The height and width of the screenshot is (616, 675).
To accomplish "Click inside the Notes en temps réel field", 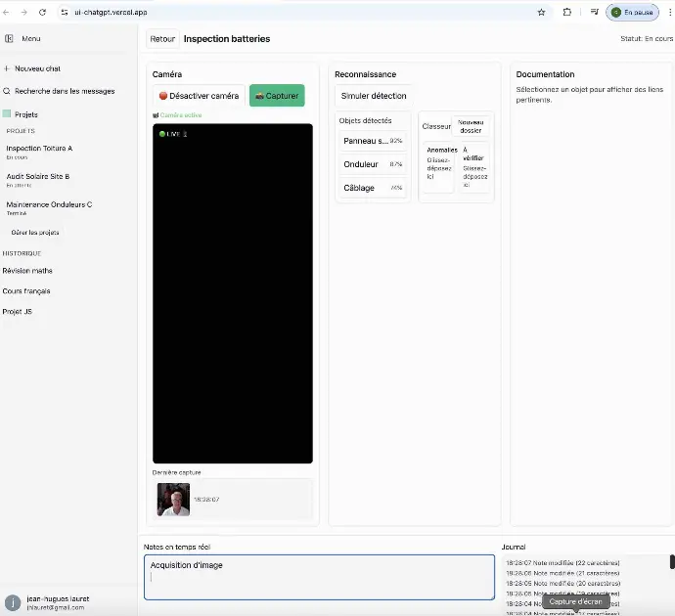I will pos(319,577).
